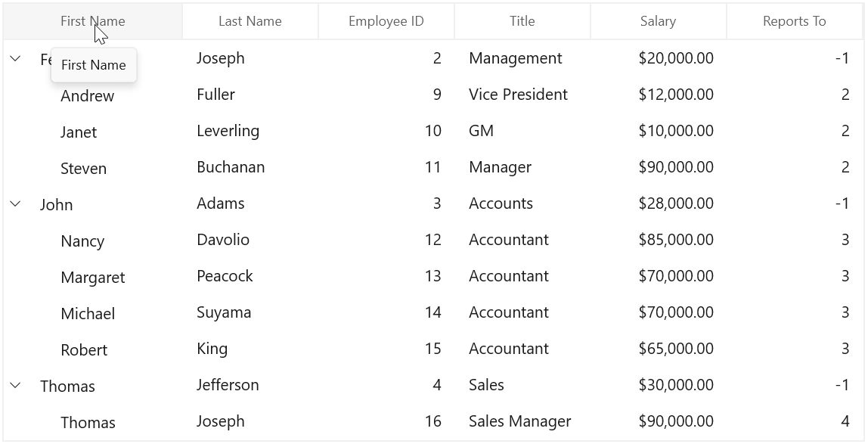868x444 pixels.
Task: Select the Margaret first name cell
Action: pyautogui.click(x=93, y=278)
